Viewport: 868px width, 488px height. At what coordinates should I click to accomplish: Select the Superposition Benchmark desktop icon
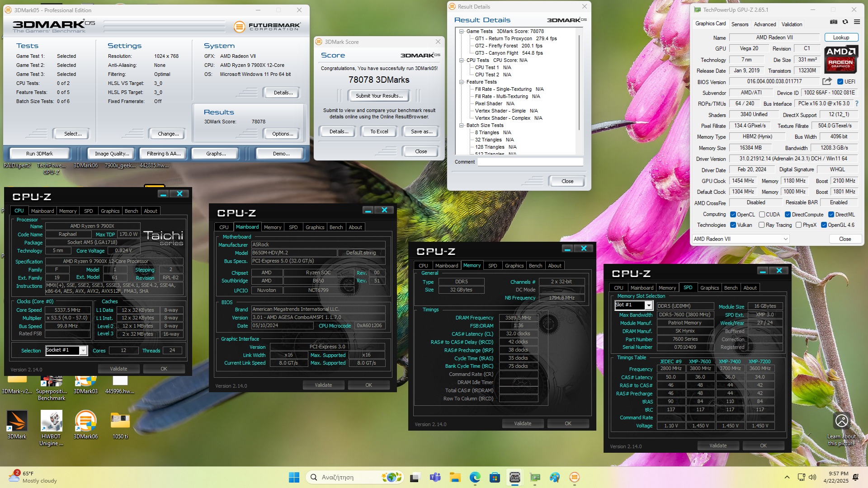tap(51, 388)
